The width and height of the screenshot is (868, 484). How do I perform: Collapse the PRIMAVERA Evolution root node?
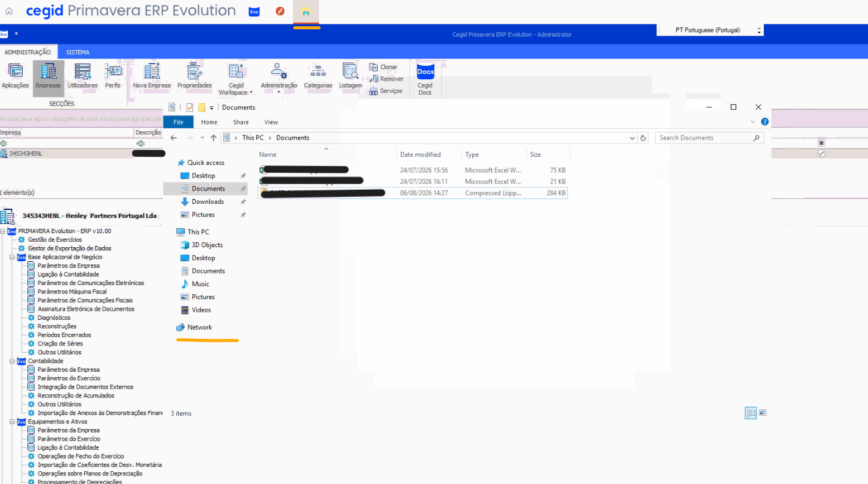click(x=2, y=231)
